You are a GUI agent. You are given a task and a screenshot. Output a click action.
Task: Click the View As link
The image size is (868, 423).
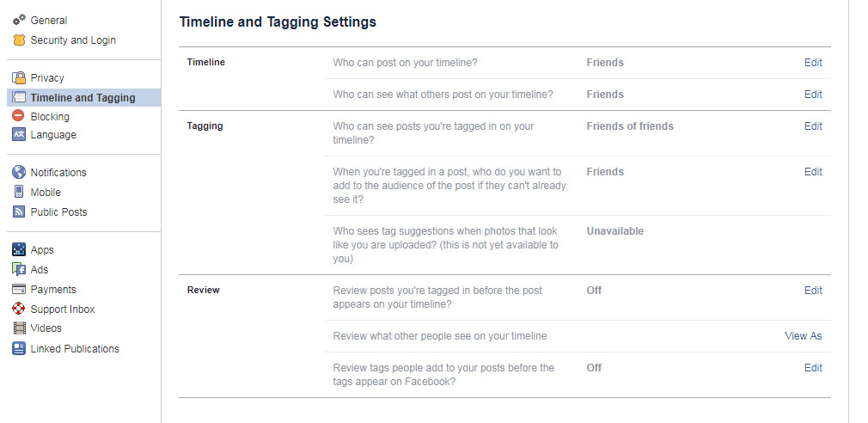(x=803, y=336)
